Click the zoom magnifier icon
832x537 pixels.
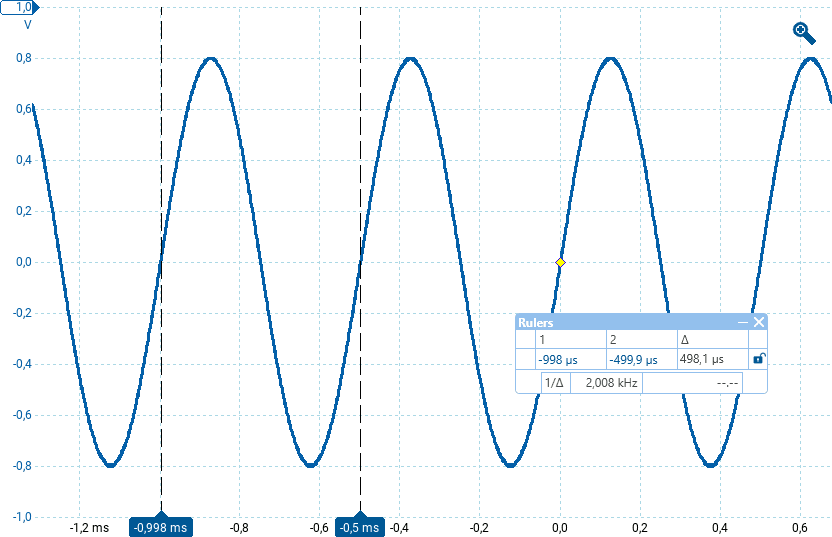click(804, 33)
